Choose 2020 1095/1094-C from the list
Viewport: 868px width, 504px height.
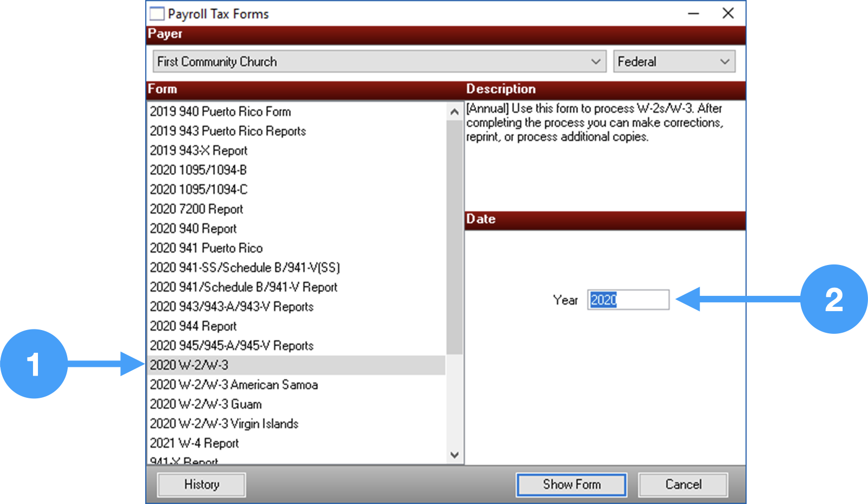click(198, 190)
